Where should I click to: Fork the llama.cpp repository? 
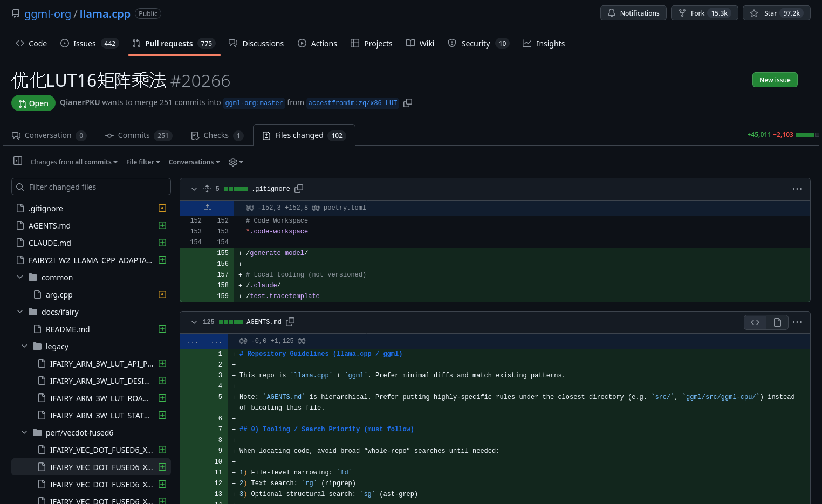[x=704, y=13]
